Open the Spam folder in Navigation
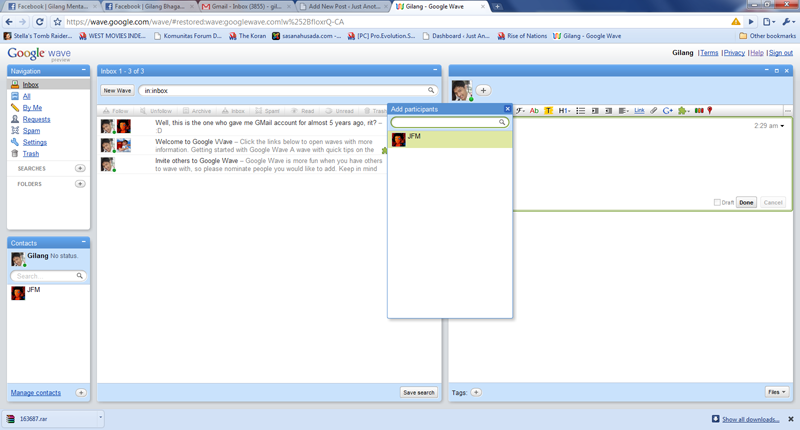Image resolution: width=800 pixels, height=430 pixels. 31,131
